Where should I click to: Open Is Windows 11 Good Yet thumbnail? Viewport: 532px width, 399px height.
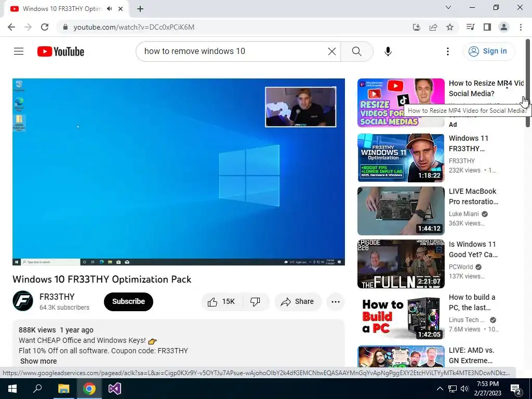(x=401, y=263)
